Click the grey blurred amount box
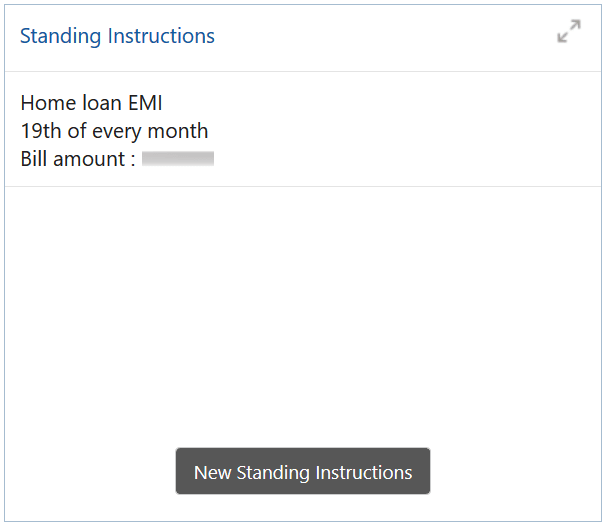Viewport: 607px width, 526px height. [178, 158]
